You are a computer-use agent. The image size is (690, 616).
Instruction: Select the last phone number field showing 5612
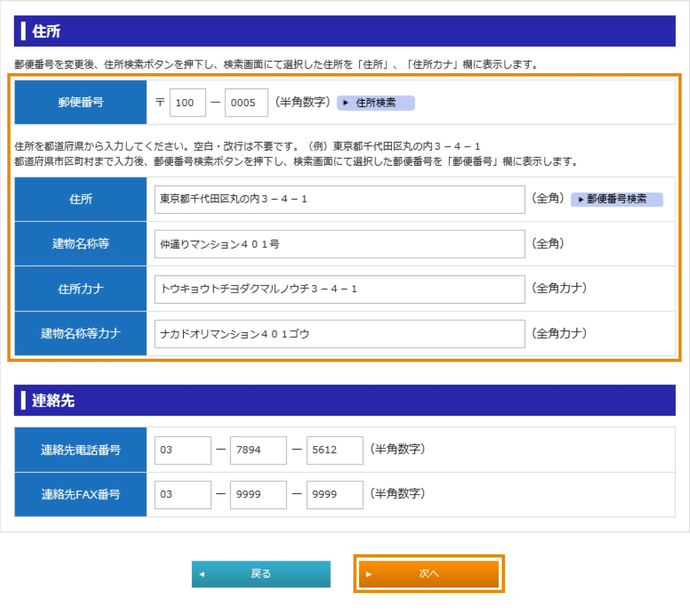coord(335,450)
